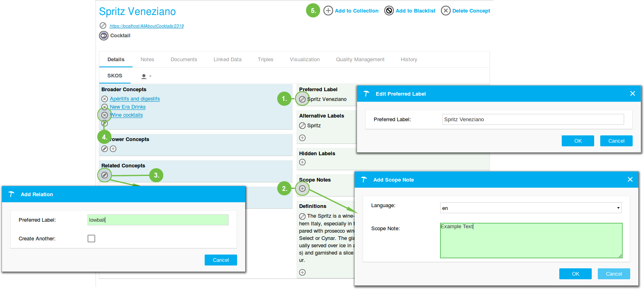The image size is (644, 289).
Task: Switch to the Visualization tab
Action: tap(305, 60)
